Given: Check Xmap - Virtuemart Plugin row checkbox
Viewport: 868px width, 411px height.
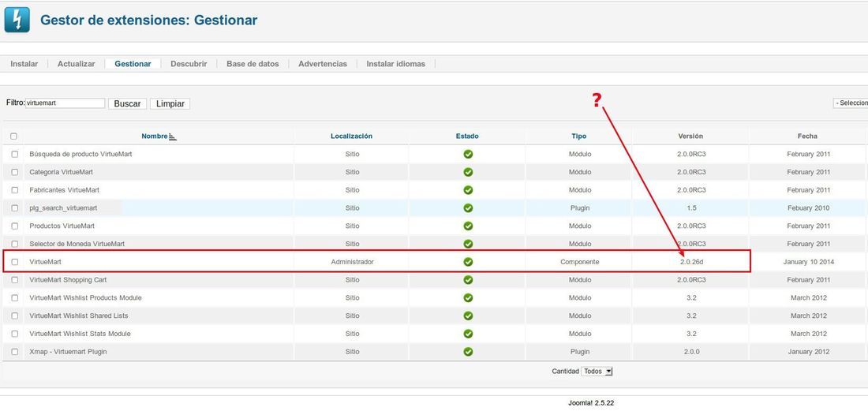Looking at the screenshot, I should (15, 352).
